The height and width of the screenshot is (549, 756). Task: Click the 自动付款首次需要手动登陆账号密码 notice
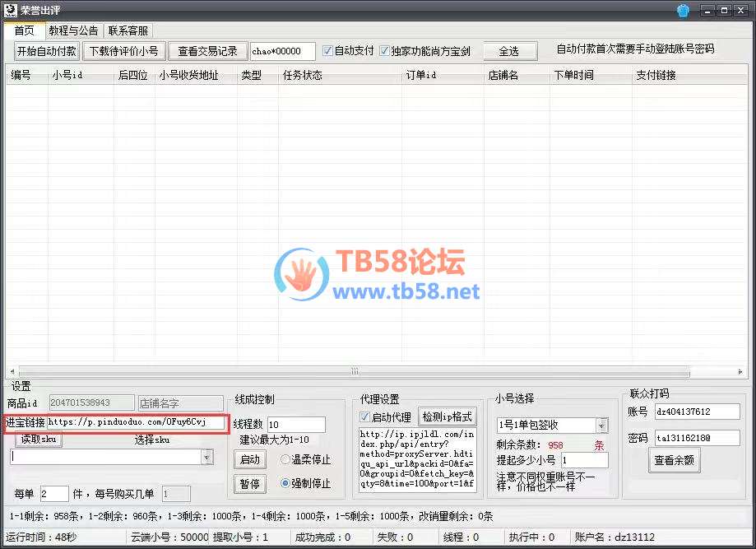[x=635, y=49]
